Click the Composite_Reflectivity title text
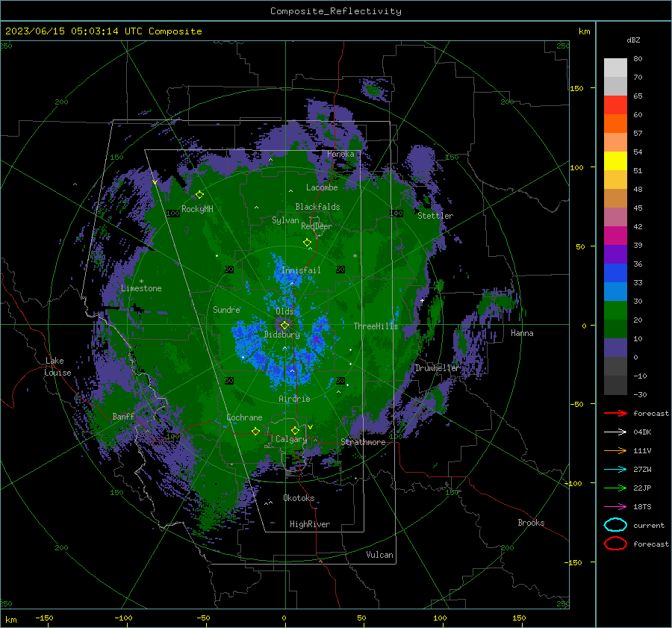672x628 pixels. coord(335,11)
